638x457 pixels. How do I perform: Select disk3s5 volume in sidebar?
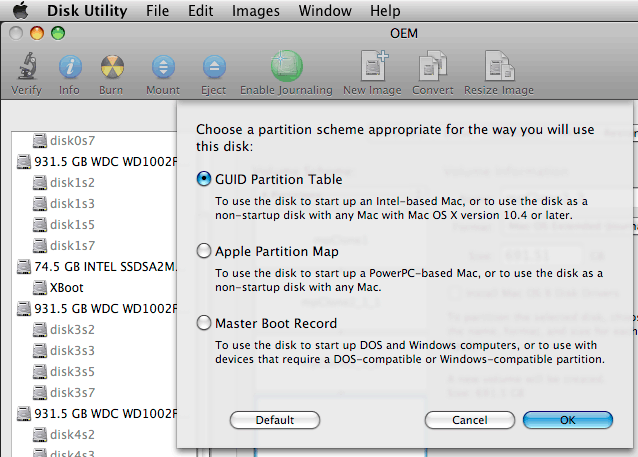[x=64, y=372]
